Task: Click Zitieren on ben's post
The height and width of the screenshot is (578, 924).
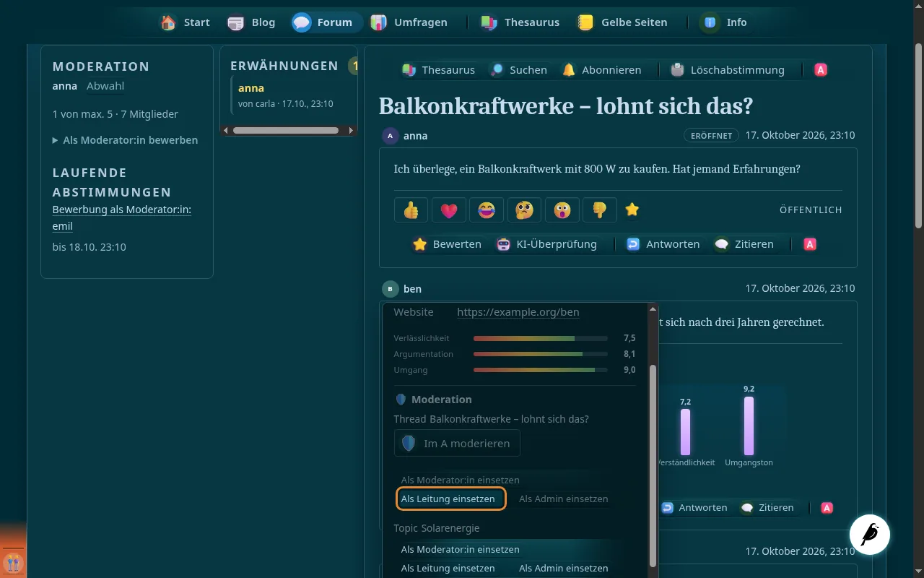Action: [x=767, y=508]
